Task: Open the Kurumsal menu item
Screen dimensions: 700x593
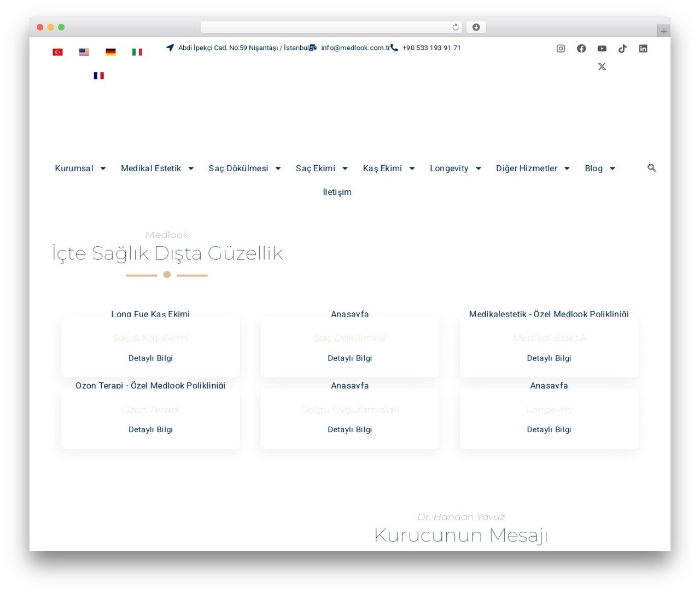Action: point(74,168)
